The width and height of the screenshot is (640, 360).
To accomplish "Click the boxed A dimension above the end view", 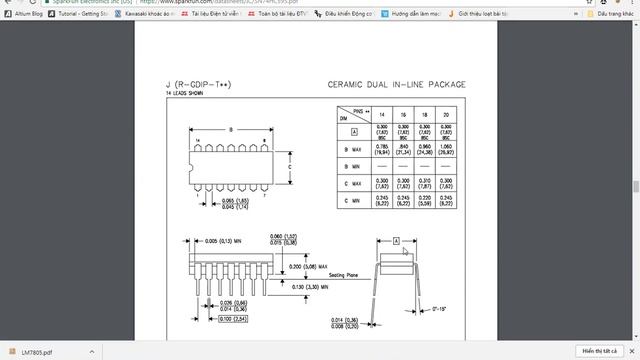I will pyautogui.click(x=396, y=241).
